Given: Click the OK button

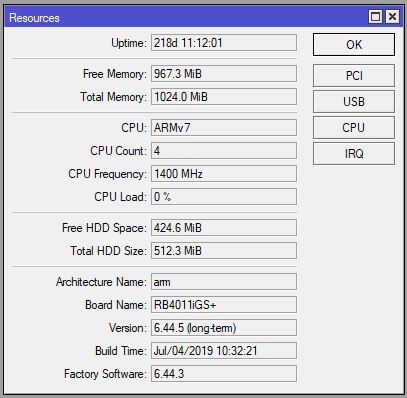Looking at the screenshot, I should point(354,44).
